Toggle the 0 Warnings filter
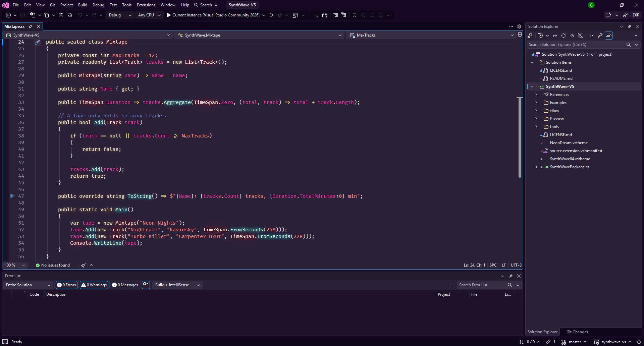Screen dimensions: 644x346 94,285
